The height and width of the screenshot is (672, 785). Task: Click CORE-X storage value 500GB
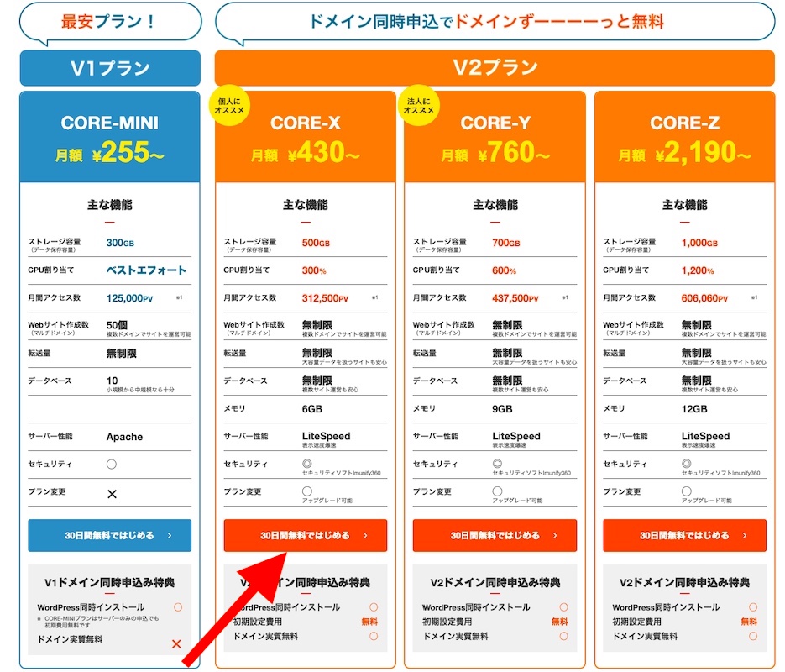pos(316,243)
